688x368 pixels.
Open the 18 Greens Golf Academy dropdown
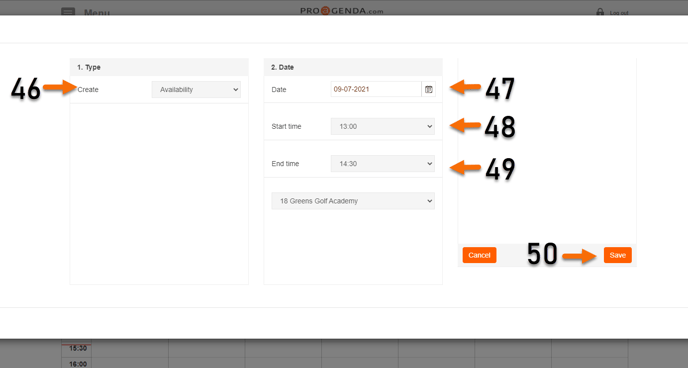pos(353,201)
